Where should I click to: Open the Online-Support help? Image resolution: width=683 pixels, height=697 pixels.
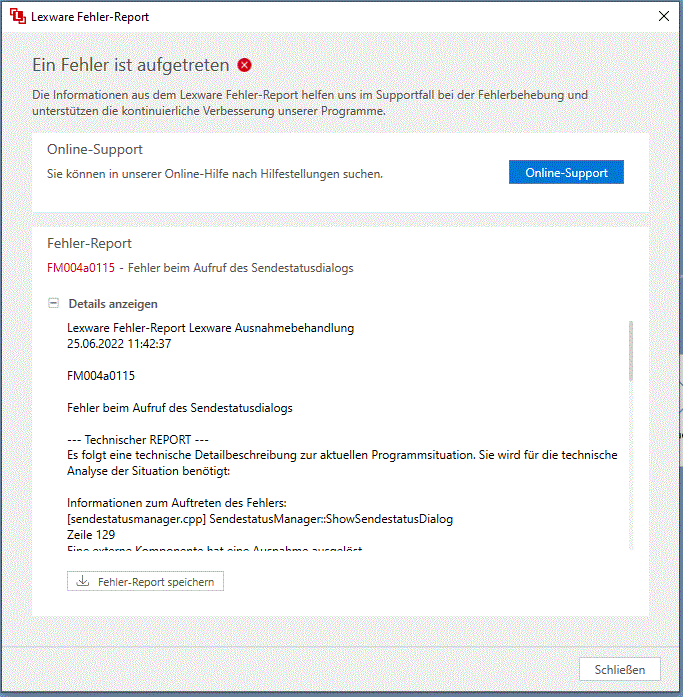pyautogui.click(x=566, y=173)
